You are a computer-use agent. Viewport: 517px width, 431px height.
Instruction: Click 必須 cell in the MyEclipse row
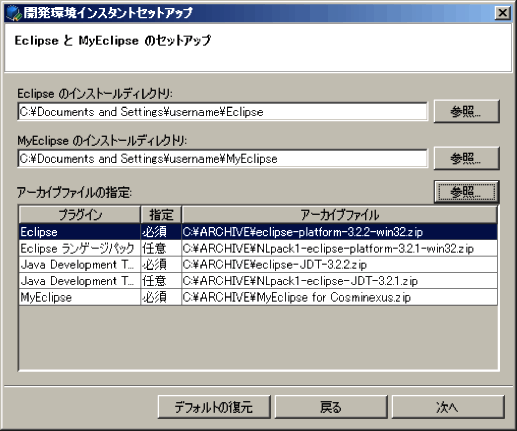161,297
